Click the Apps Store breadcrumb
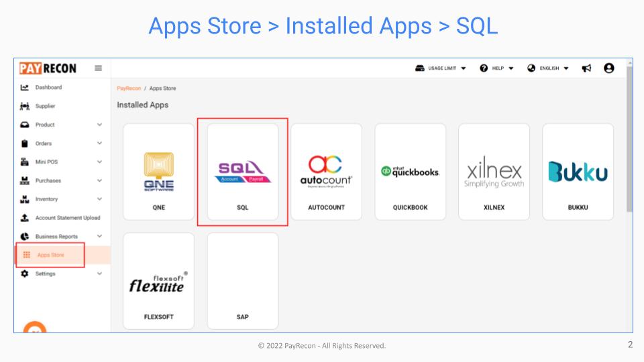 tap(162, 88)
